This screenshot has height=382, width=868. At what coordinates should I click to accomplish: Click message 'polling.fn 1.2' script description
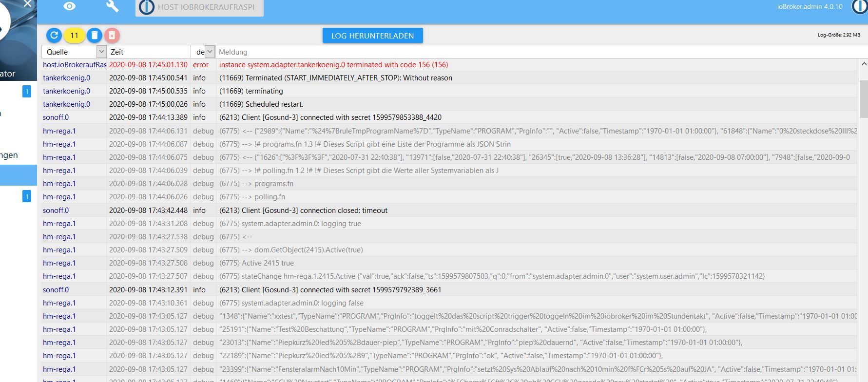click(x=359, y=170)
